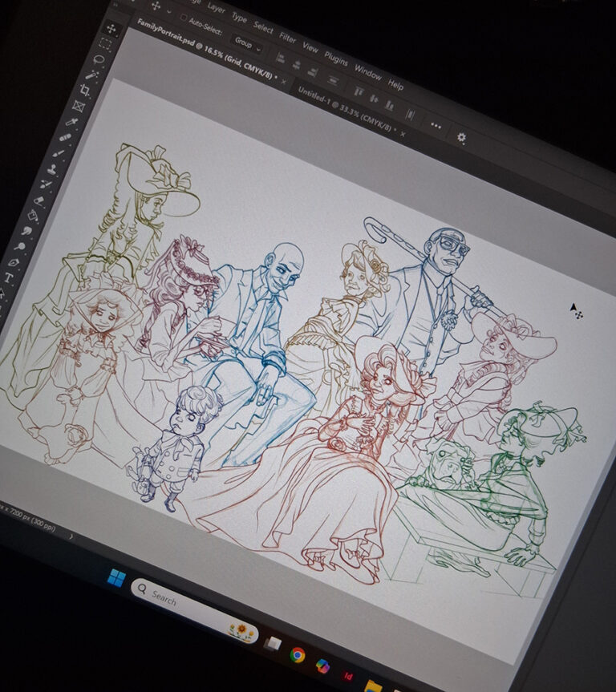Expand the status bar info arrow
Screen dimensions: 616x692
[x=71, y=535]
